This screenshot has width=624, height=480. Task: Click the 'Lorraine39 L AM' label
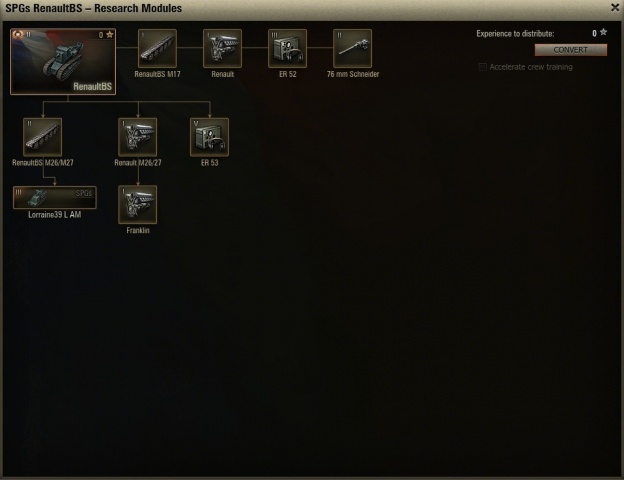coord(55,215)
